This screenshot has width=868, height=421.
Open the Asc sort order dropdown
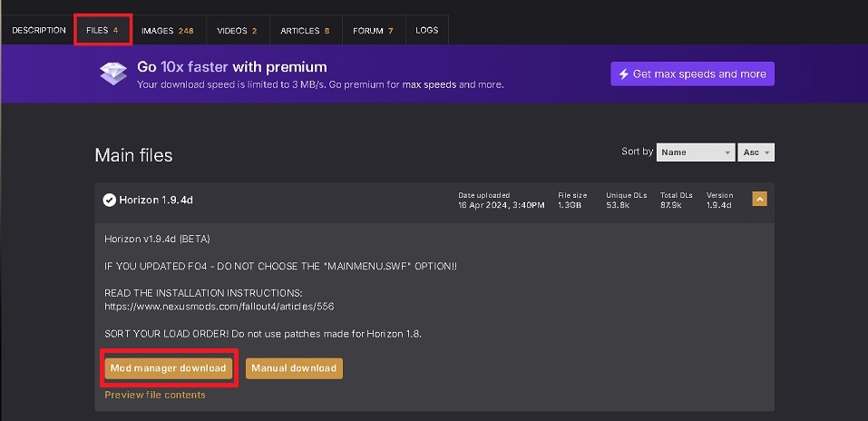point(756,152)
